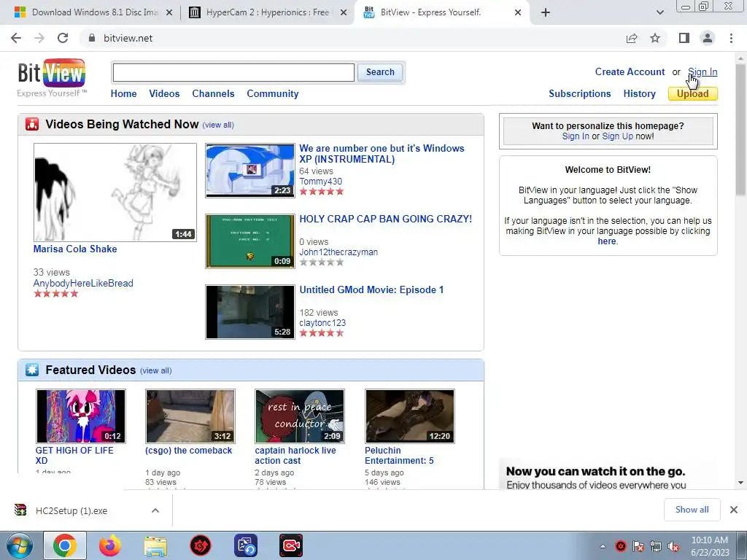Open Subscriptions
This screenshot has width=747, height=560.
coord(580,94)
